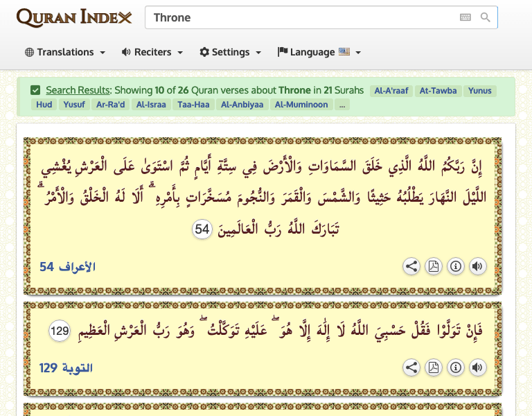Click the magnifier search icon
This screenshot has height=416, width=532.
click(486, 17)
